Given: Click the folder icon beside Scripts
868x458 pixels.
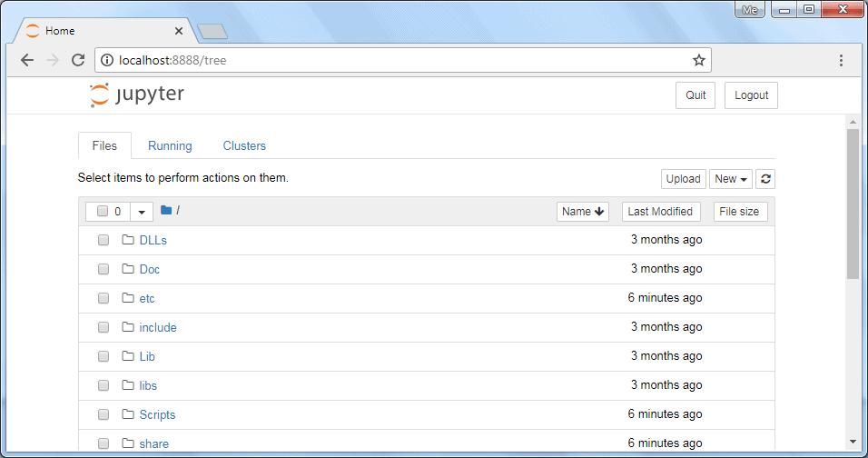Looking at the screenshot, I should (128, 414).
